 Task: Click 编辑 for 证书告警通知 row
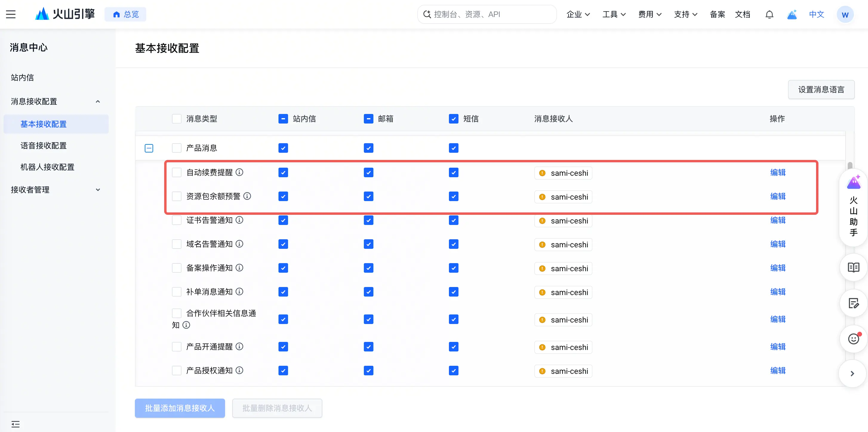pyautogui.click(x=778, y=220)
